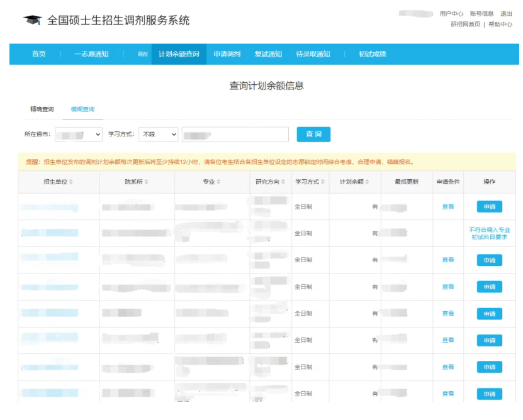Image resolution: width=523 pixels, height=420 pixels.
Task: Open the 所在省市 province dropdown
Action: tap(79, 135)
